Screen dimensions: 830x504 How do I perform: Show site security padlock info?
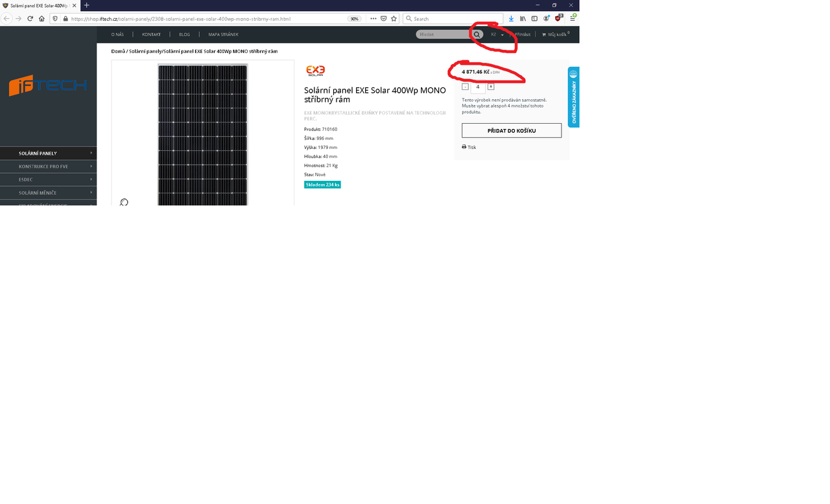[x=65, y=19]
